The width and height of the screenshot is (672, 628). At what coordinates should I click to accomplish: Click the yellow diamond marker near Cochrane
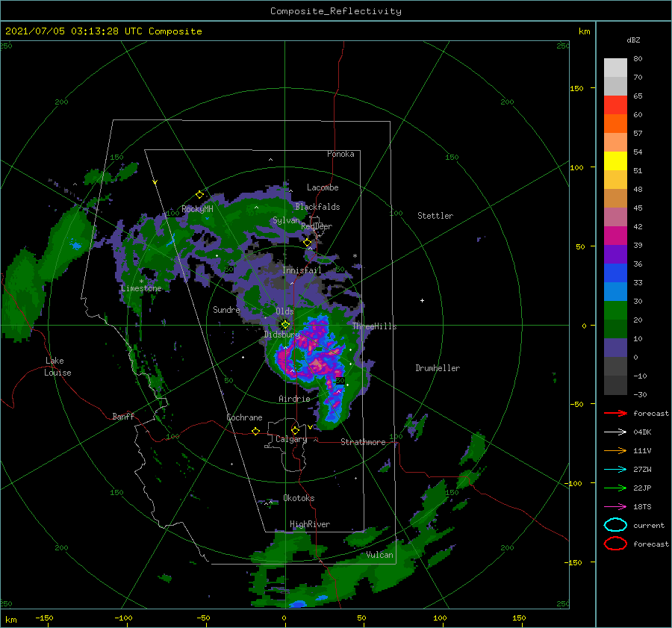pyautogui.click(x=256, y=431)
